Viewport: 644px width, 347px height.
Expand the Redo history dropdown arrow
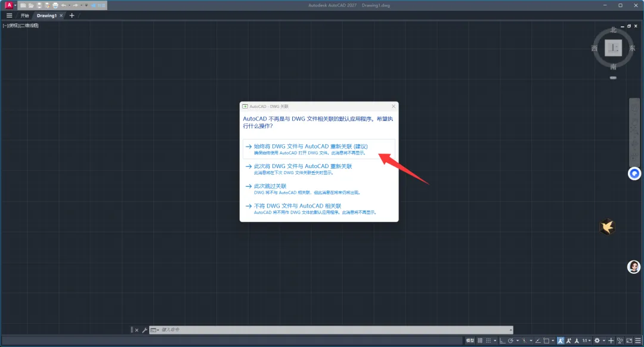click(81, 5)
